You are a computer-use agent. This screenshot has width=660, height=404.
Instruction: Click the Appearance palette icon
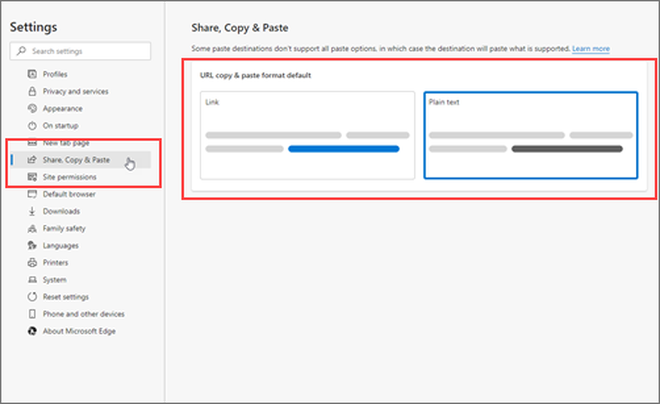(x=32, y=109)
